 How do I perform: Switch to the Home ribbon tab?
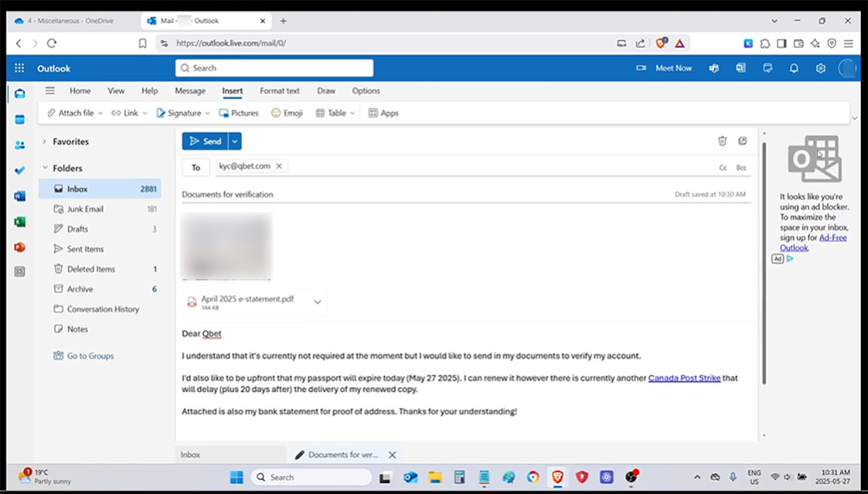(80, 91)
